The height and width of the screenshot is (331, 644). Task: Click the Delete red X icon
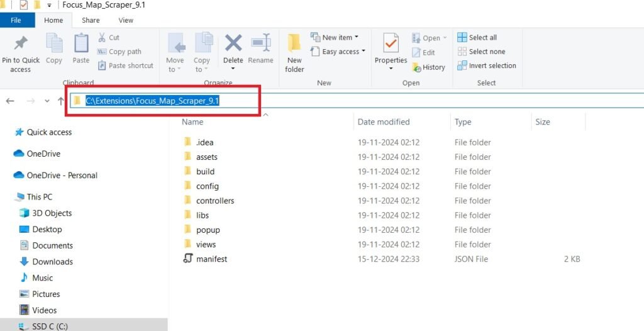tap(233, 43)
